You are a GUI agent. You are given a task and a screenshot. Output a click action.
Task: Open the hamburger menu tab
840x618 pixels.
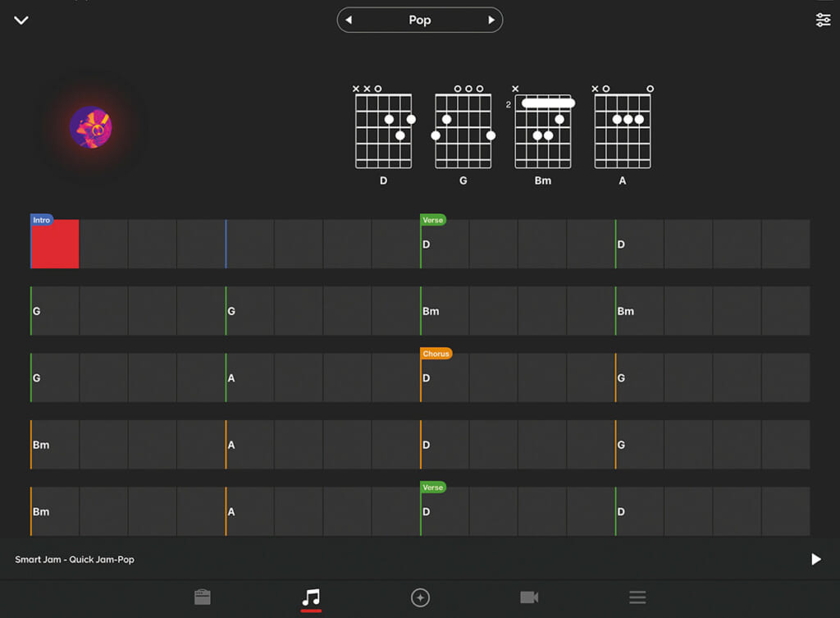click(x=637, y=597)
